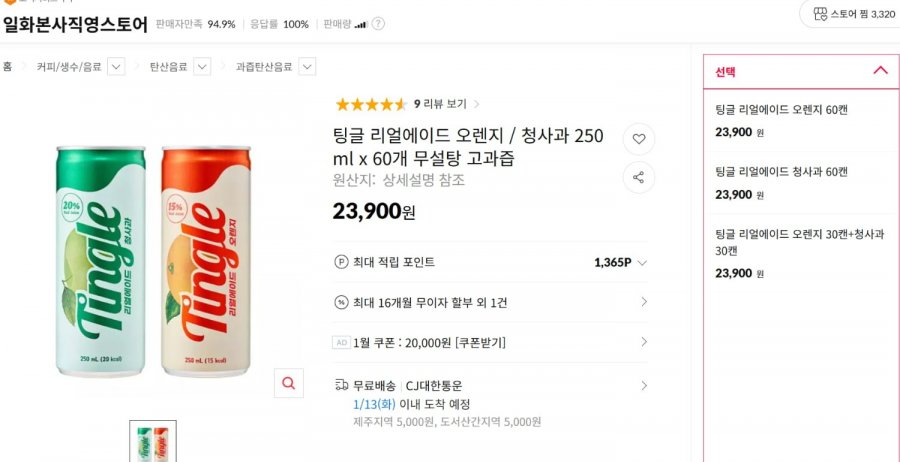Select the product thumbnail below main image
Image resolution: width=900 pixels, height=462 pixels.
click(x=153, y=442)
